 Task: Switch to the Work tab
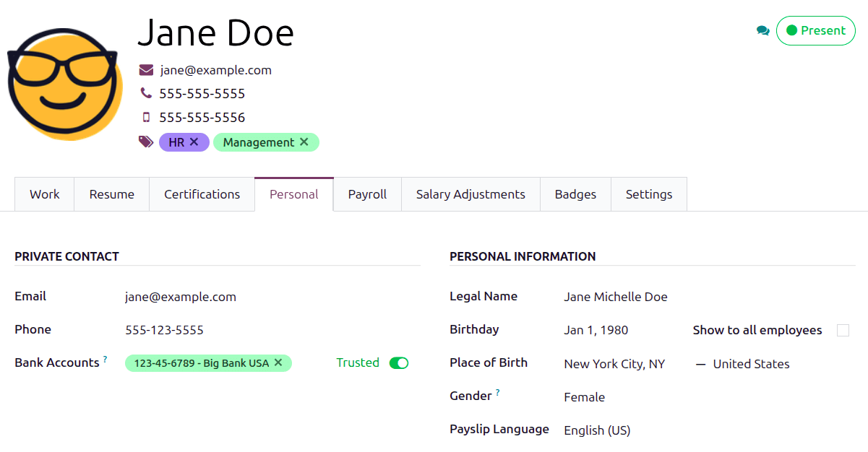click(44, 194)
